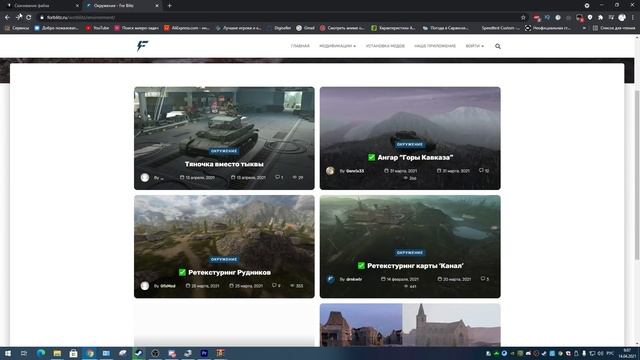Screen dimensions: 640x360
Task: Click comments icon on 'Ангар Горы Кавказа' card
Action: (x=481, y=170)
